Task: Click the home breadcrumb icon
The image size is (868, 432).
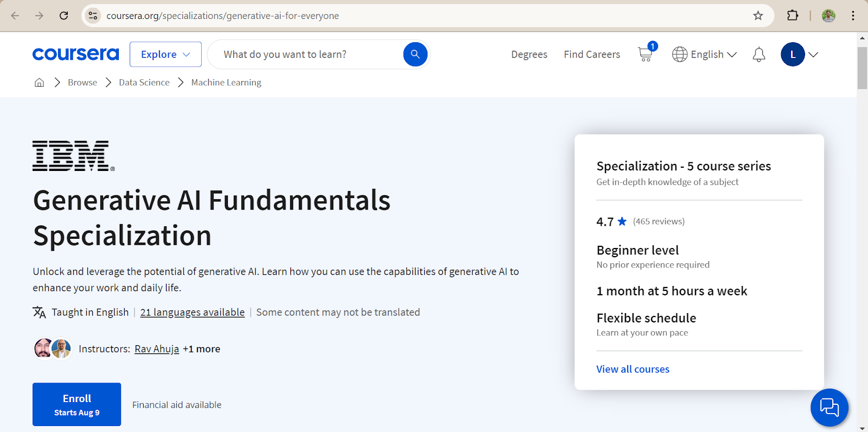Action: coord(39,82)
